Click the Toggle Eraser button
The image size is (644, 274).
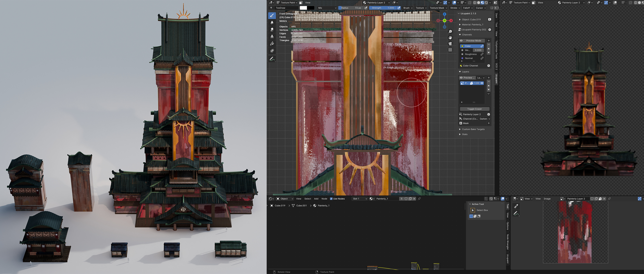pyautogui.click(x=474, y=109)
